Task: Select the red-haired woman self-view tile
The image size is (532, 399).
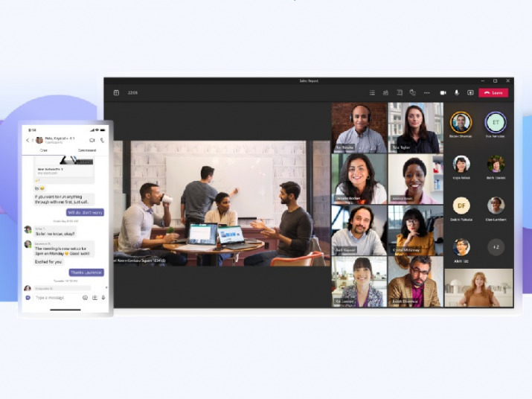Action: (478, 288)
